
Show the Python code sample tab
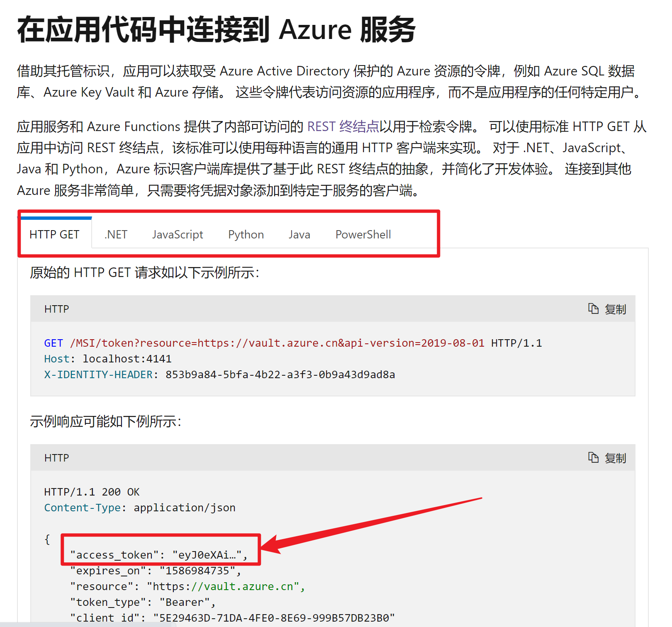[x=246, y=235]
